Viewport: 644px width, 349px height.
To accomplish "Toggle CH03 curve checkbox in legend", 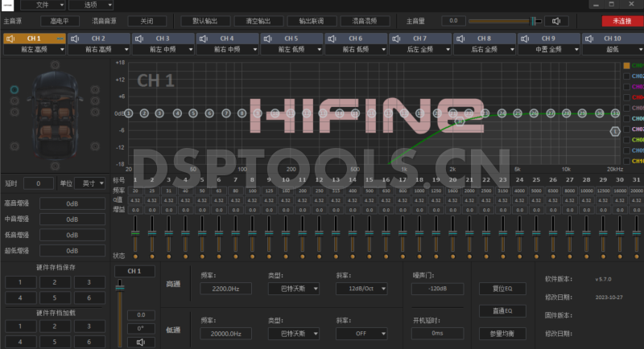I will coord(626,87).
